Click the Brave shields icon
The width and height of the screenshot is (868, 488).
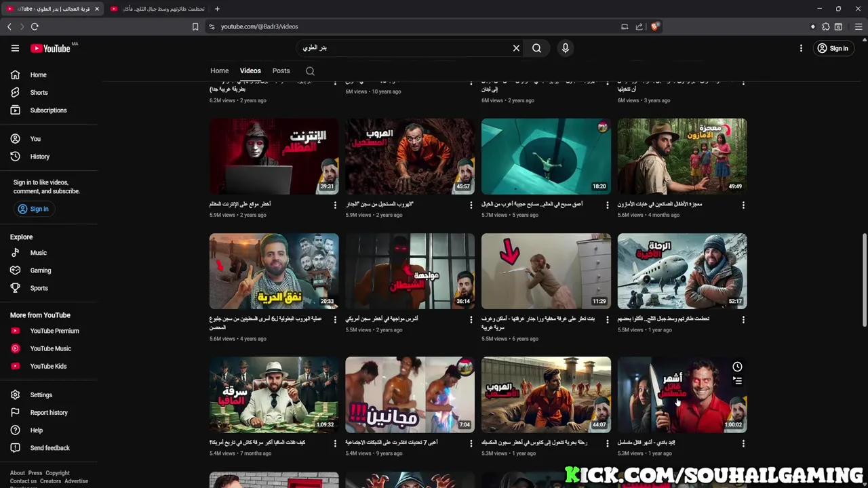click(654, 26)
